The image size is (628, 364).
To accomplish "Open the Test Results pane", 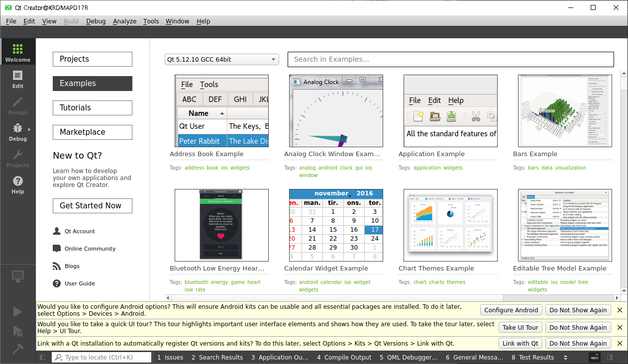I will (x=533, y=357).
